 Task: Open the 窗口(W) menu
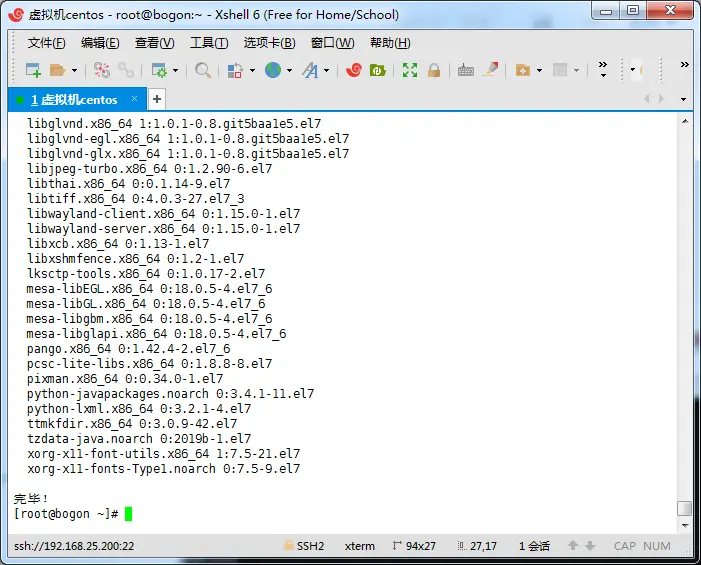click(333, 43)
